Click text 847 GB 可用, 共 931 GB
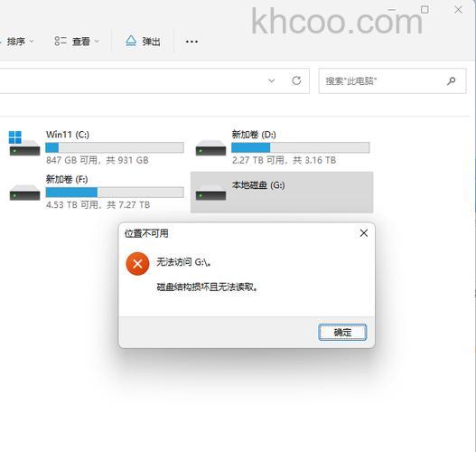Viewport: 476px width, 452px height. tap(98, 160)
